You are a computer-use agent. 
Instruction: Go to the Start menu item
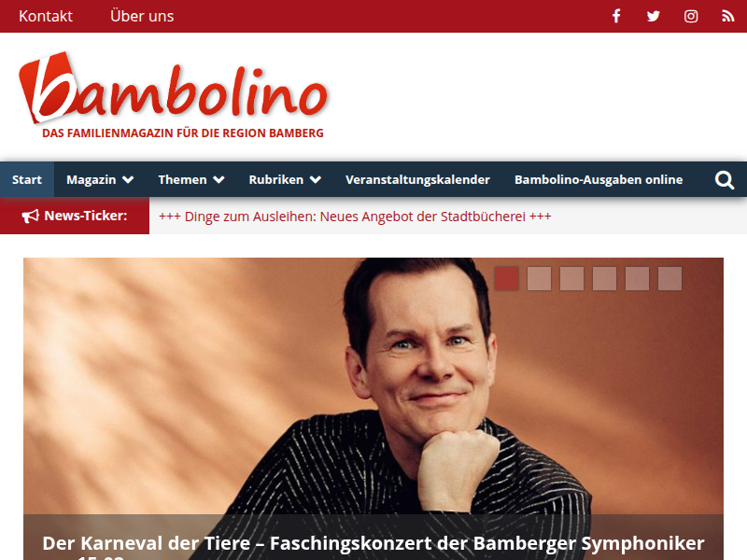point(27,179)
